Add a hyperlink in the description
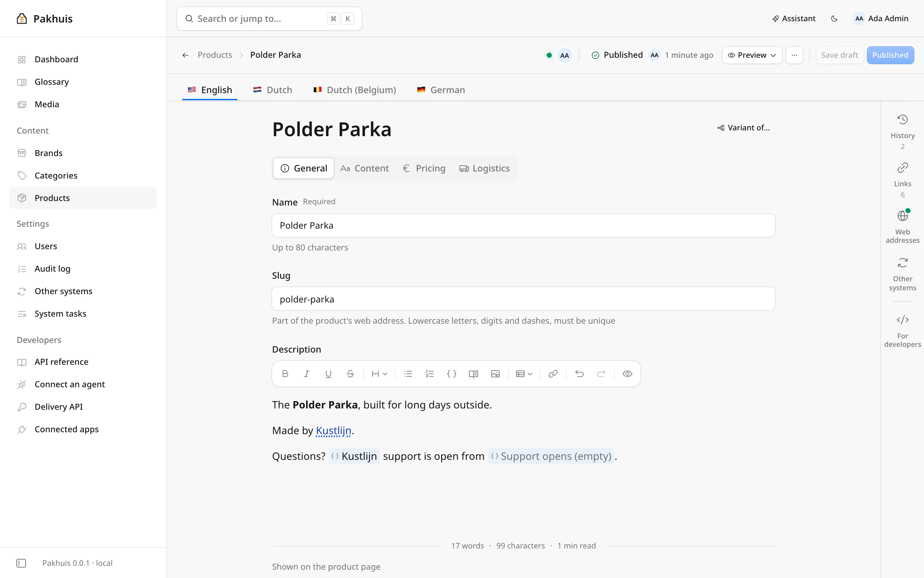Image resolution: width=924 pixels, height=578 pixels. [553, 374]
